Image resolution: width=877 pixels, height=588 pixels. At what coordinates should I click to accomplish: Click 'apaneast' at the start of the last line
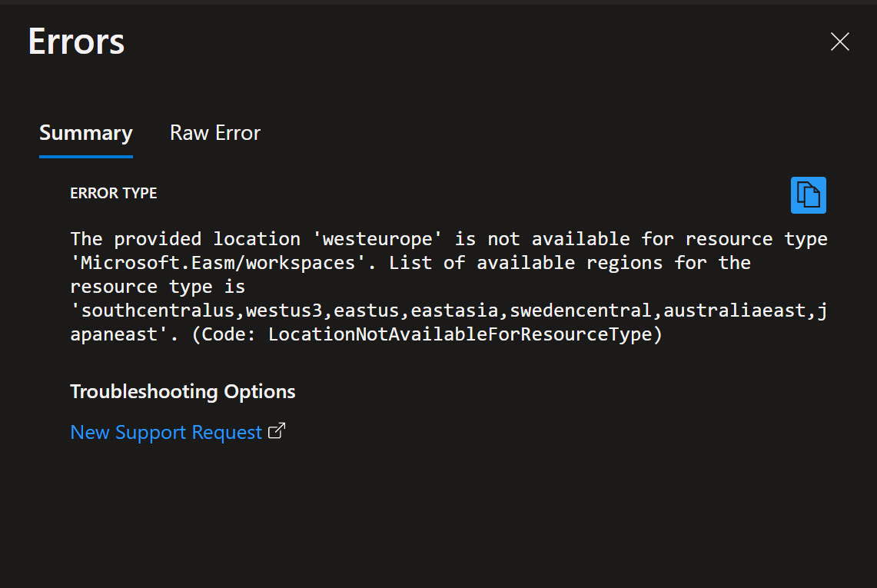click(114, 334)
